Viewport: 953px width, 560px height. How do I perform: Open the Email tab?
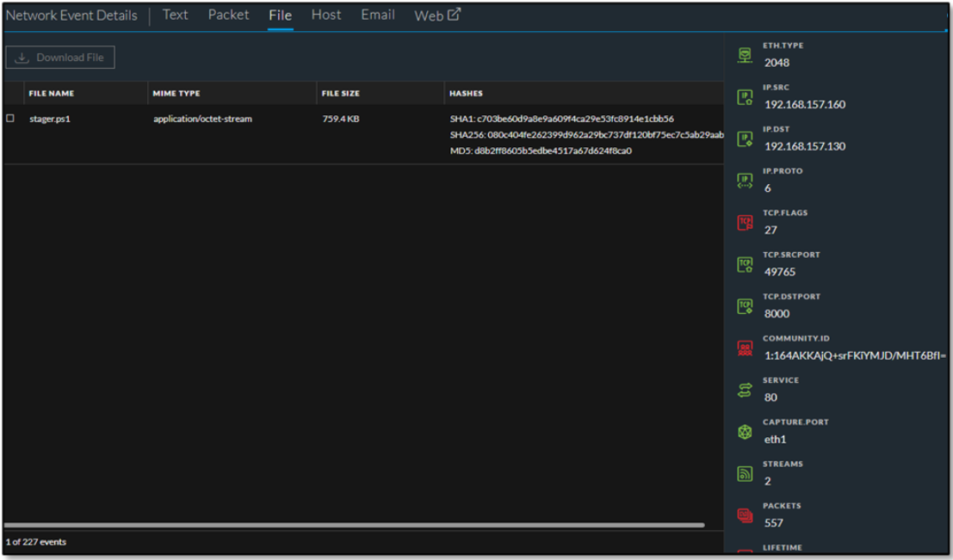tap(377, 15)
